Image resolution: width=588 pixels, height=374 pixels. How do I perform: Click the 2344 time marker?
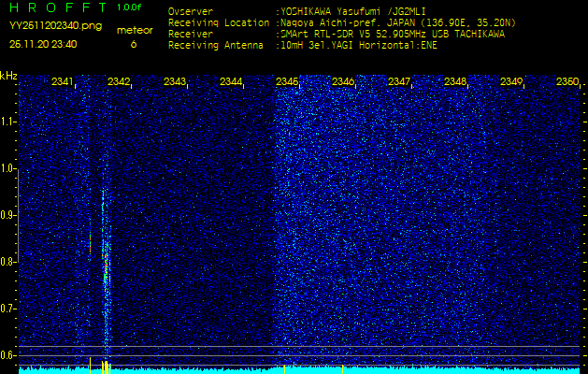tap(231, 81)
